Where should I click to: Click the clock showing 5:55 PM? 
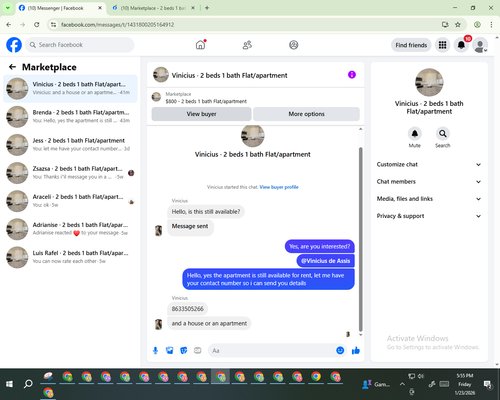465,376
